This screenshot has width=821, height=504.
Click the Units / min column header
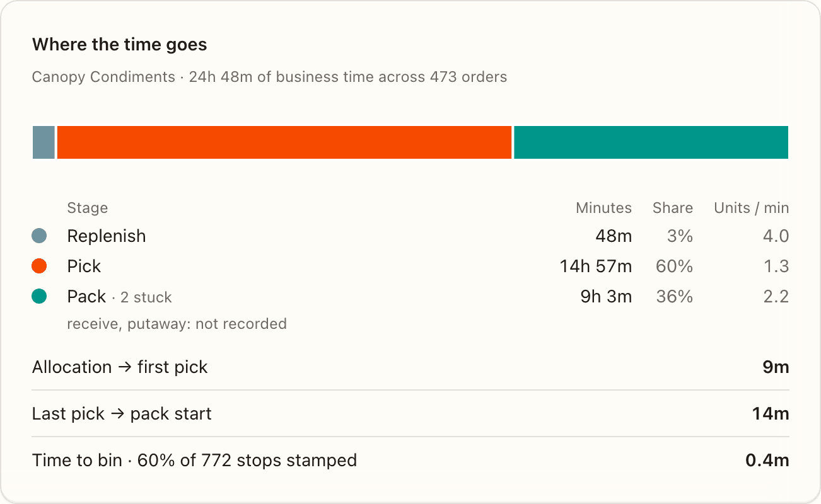(751, 208)
